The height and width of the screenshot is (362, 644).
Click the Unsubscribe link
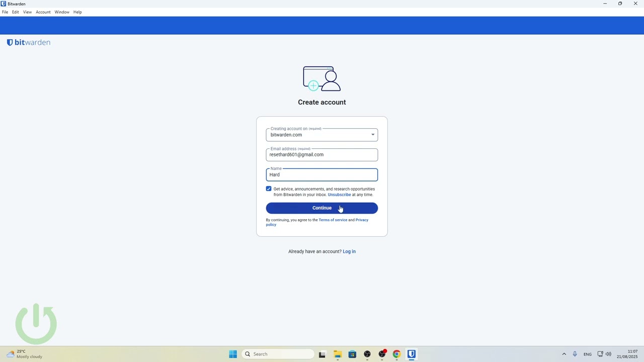pos(339,195)
